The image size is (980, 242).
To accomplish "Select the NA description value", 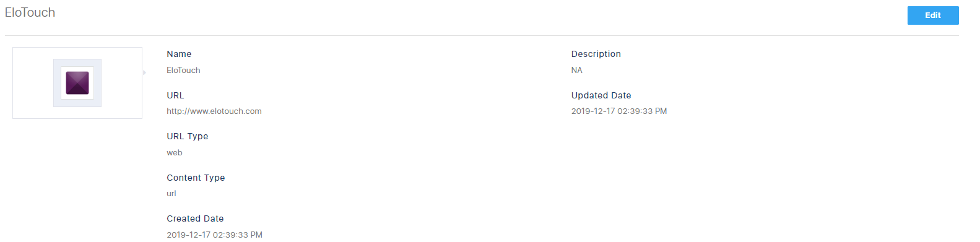I will [x=577, y=71].
